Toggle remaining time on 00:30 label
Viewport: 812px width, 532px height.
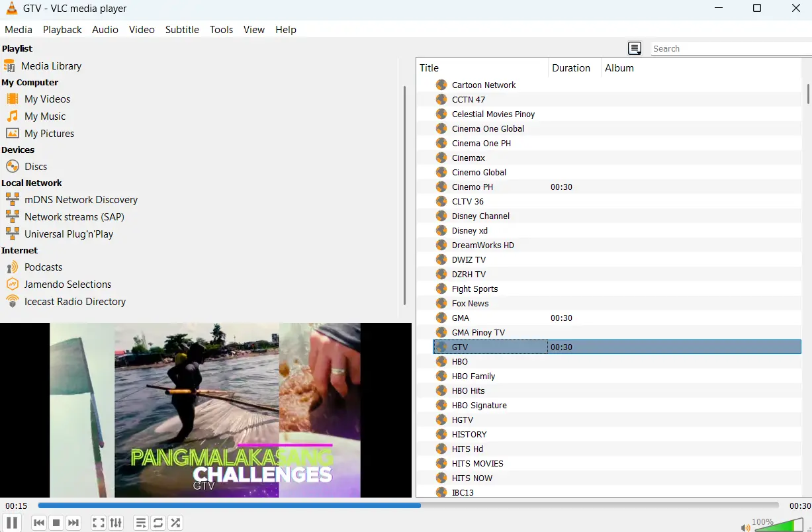point(799,506)
